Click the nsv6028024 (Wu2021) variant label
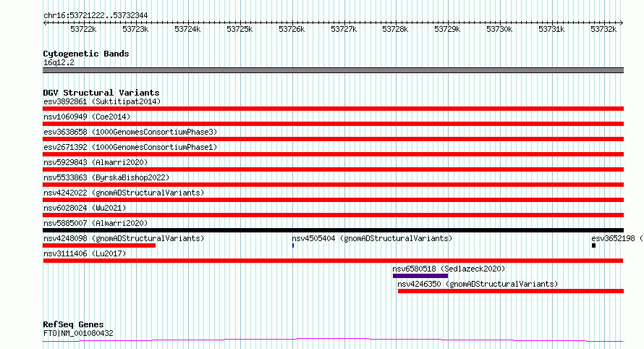The width and height of the screenshot is (644, 349). pos(85,208)
